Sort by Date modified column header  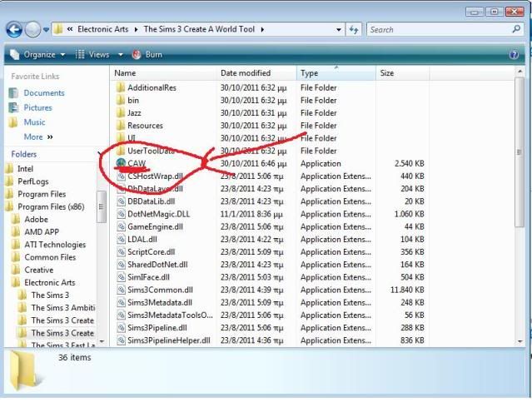pos(246,73)
